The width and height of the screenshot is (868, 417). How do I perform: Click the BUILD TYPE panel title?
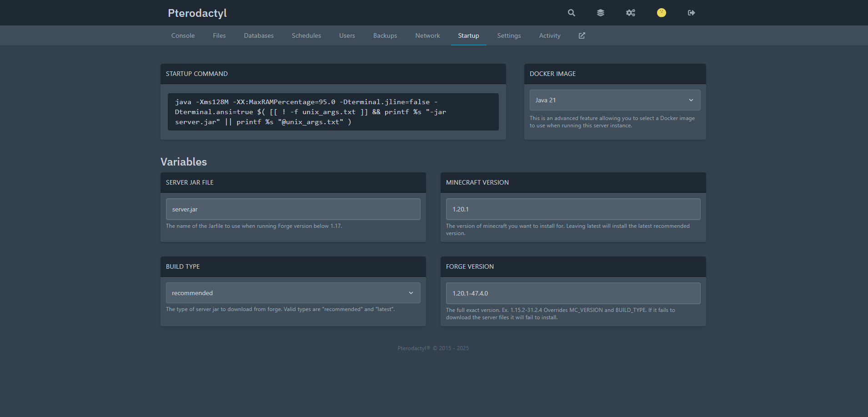[183, 266]
